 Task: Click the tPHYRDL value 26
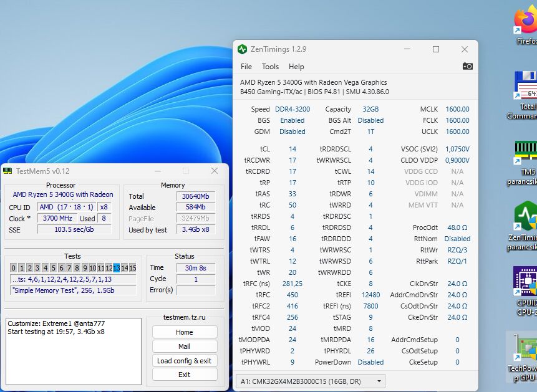370,351
